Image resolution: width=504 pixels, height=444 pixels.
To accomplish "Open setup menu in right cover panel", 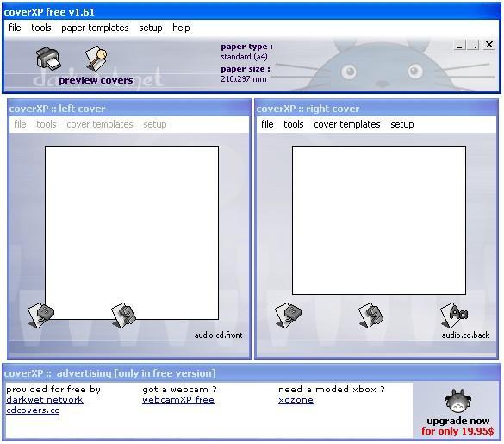I will point(402,124).
